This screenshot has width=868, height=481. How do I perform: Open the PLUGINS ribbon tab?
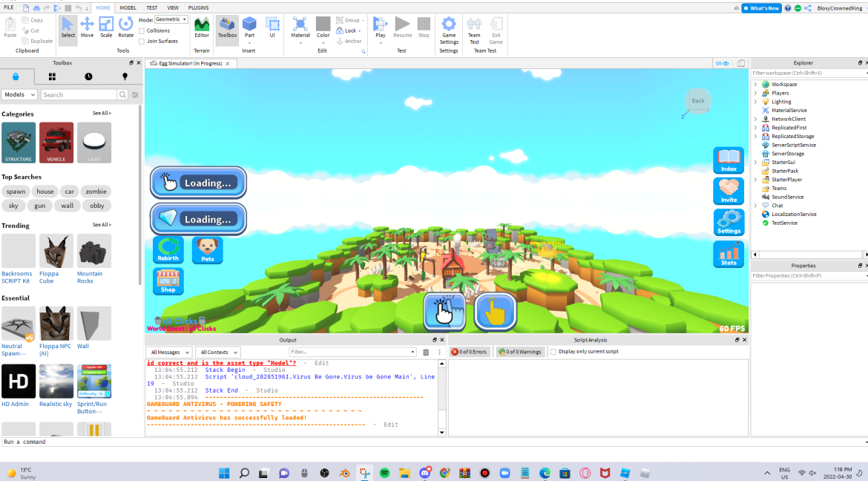198,7
